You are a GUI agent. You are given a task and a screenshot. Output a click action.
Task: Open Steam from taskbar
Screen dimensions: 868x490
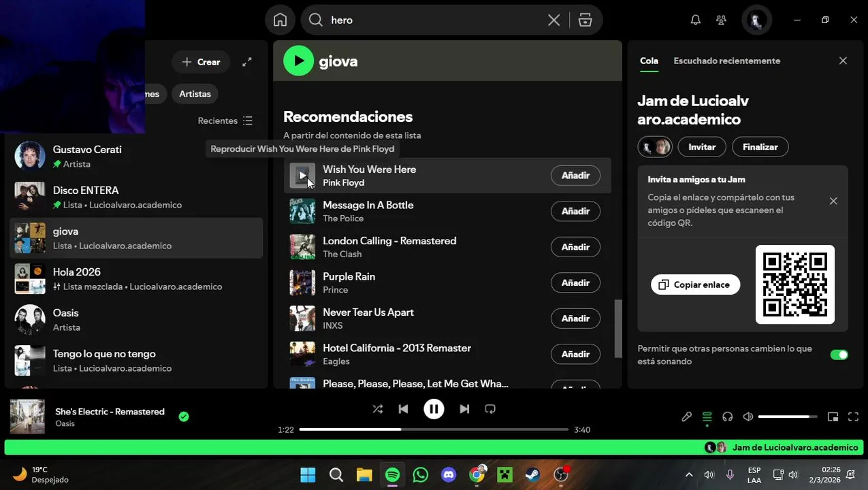tap(533, 474)
